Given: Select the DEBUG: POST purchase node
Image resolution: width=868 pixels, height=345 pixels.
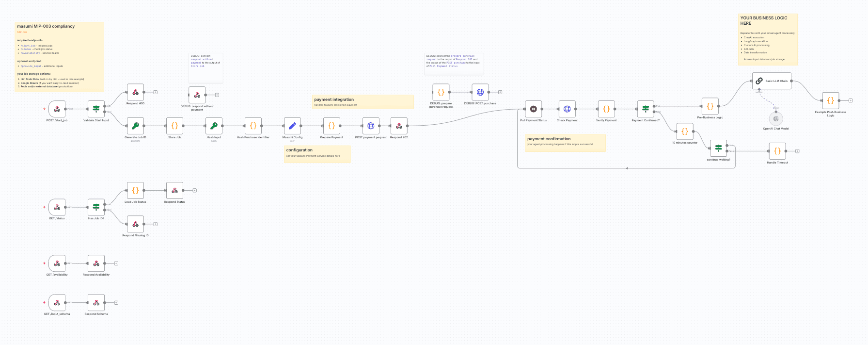Looking at the screenshot, I should [x=480, y=92].
